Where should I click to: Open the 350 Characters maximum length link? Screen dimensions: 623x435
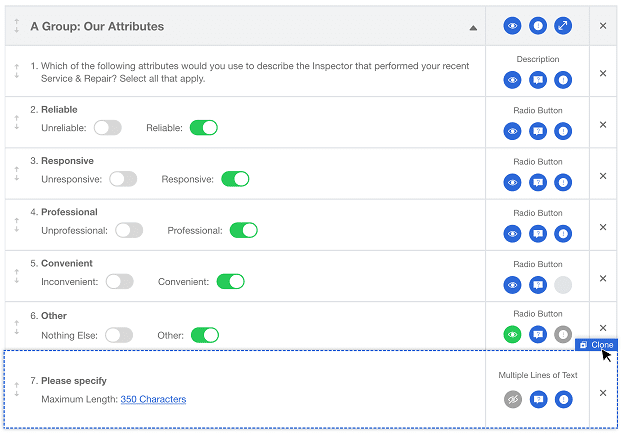153,400
